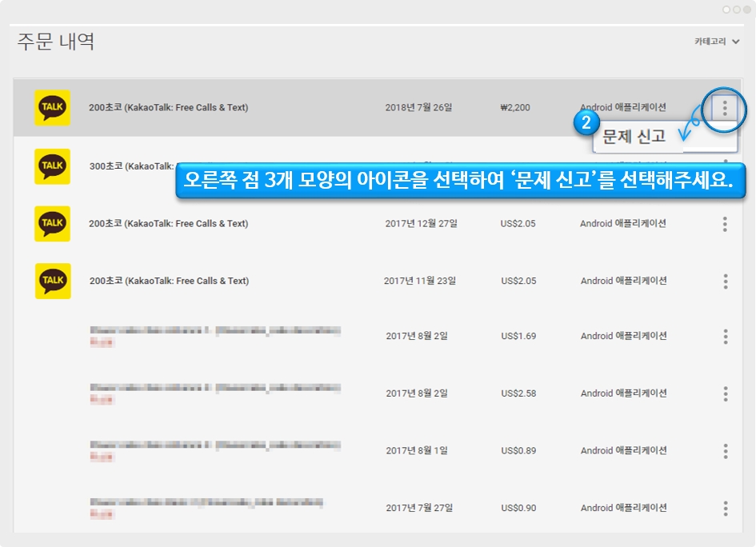The height and width of the screenshot is (547, 756).
Task: Open three-dot menu for the US$0.89 order
Action: (725, 451)
